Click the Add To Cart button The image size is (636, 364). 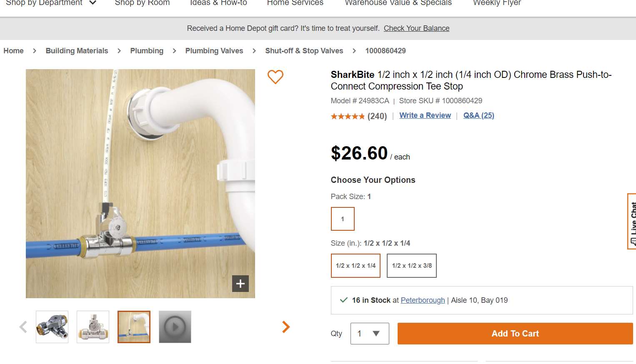[x=515, y=334]
